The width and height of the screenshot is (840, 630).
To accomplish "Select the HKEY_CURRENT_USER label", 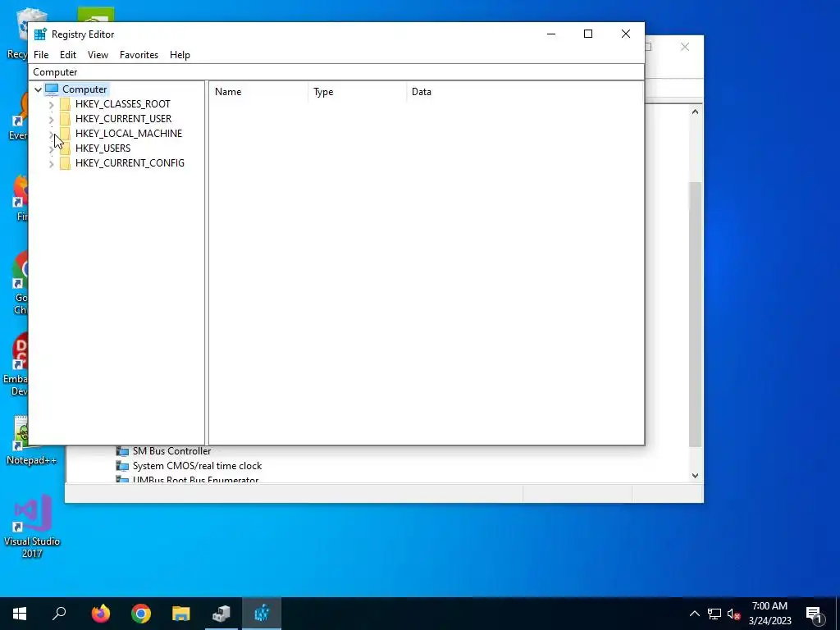I will (123, 118).
